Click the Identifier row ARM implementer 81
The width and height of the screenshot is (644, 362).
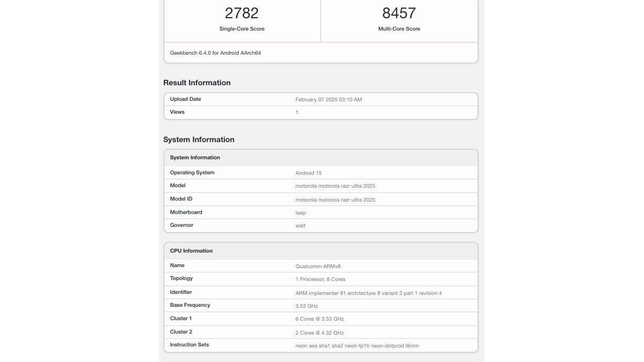320,292
